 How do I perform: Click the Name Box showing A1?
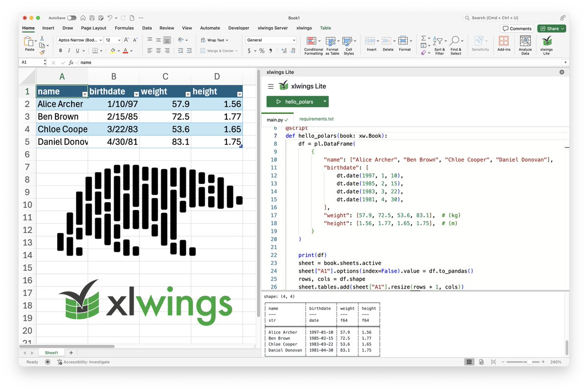pos(30,62)
